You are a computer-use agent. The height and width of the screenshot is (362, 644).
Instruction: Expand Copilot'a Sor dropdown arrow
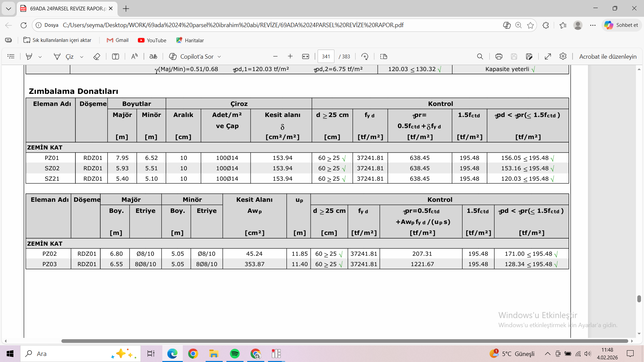219,57
